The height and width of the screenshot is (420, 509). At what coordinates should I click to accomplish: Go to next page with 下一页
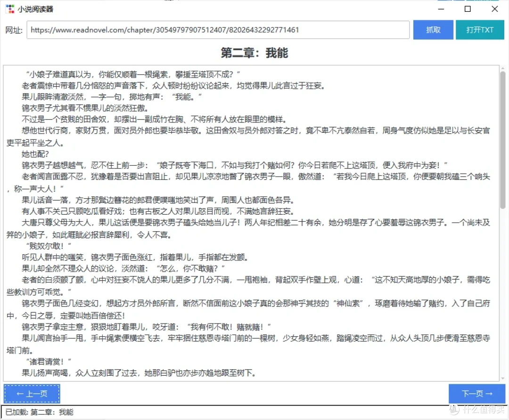pyautogui.click(x=477, y=394)
